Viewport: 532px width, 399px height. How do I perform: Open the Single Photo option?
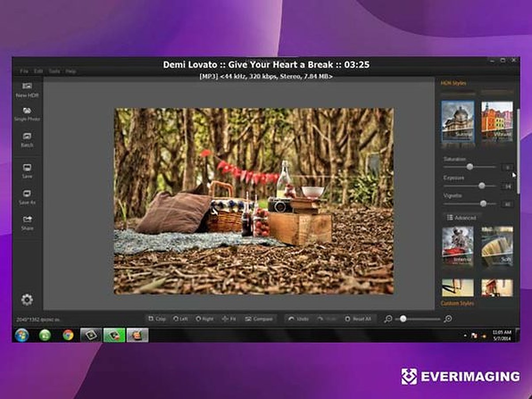27,114
